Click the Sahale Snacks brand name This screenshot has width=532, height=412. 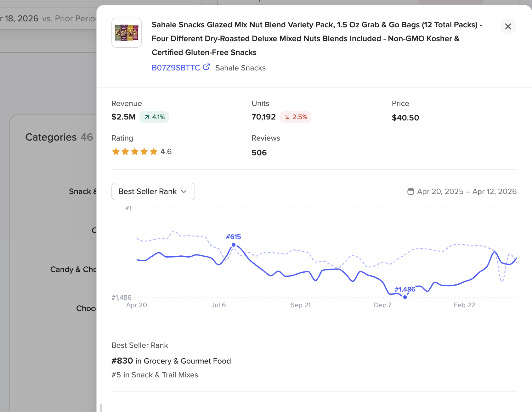coord(241,68)
